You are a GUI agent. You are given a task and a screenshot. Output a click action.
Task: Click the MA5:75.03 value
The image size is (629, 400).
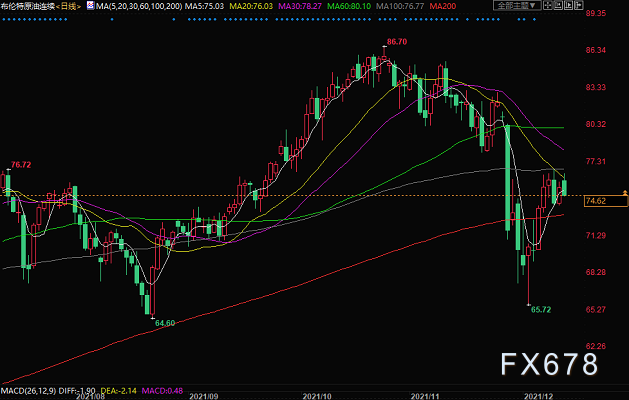coord(205,6)
